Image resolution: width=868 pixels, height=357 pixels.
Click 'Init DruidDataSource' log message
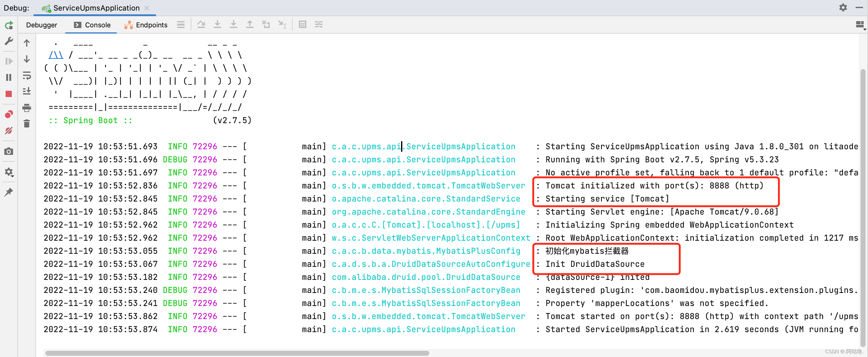tap(595, 264)
